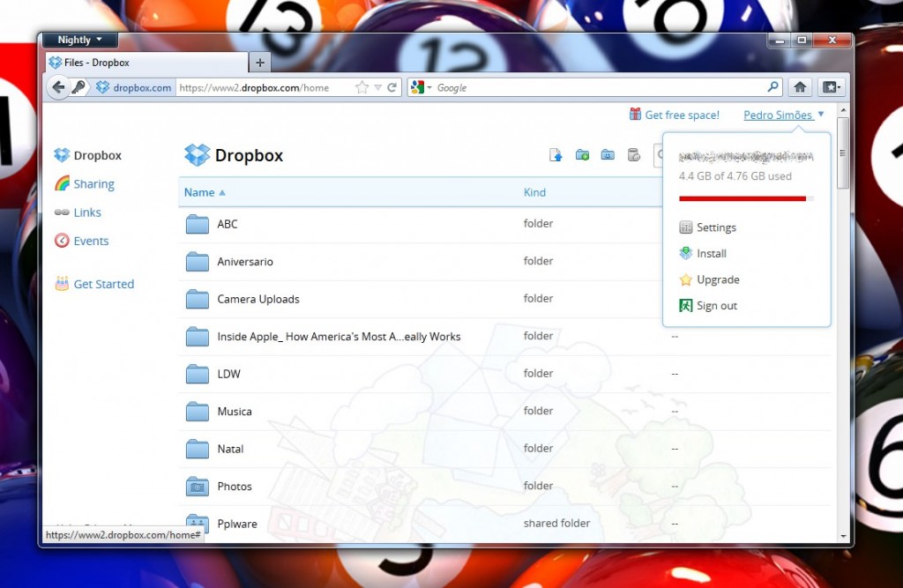Open the Links page in sidebar

click(x=87, y=212)
